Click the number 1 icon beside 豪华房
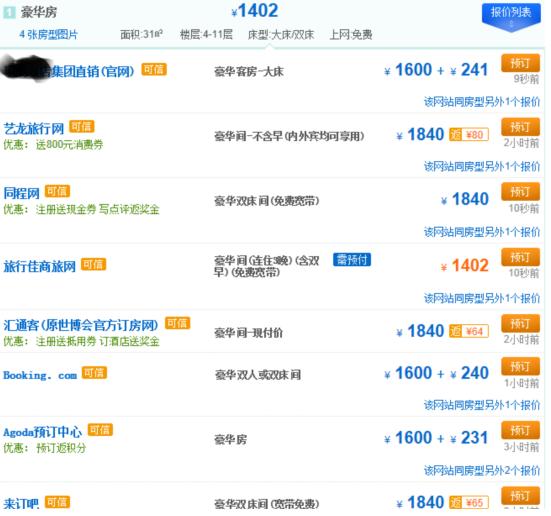This screenshot has width=551, height=516. pyautogui.click(x=9, y=13)
